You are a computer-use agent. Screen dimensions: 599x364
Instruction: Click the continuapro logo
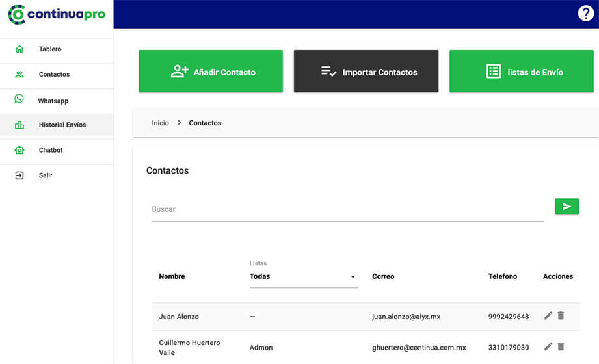coord(57,14)
